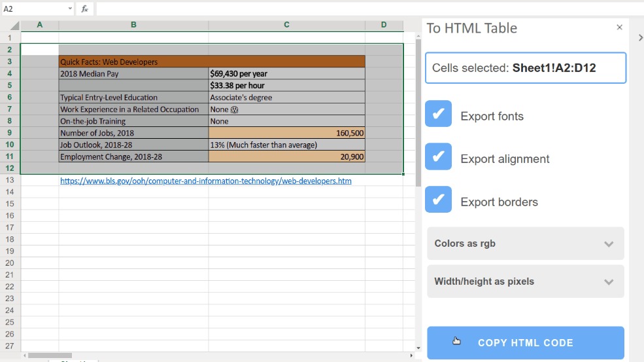Open the Colors as rgb dropdown
Screen dimensions: 644x362
pos(525,244)
